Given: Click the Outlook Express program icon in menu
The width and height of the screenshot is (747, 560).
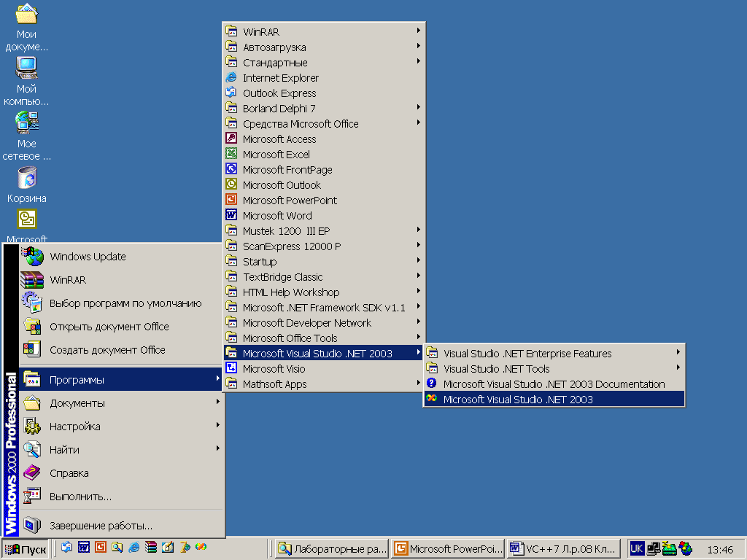Looking at the screenshot, I should tap(231, 93).
